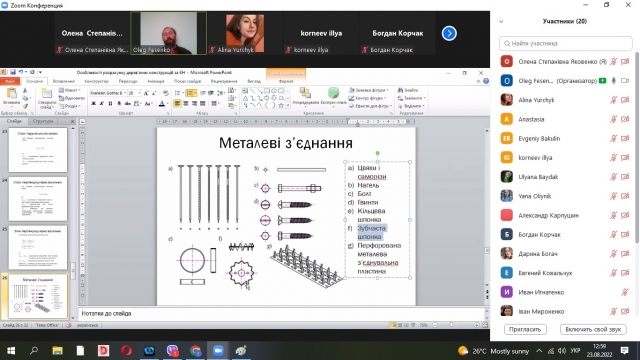Click the Zoom app icon in the Windows taskbar
The image size is (640, 360).
[x=218, y=351]
